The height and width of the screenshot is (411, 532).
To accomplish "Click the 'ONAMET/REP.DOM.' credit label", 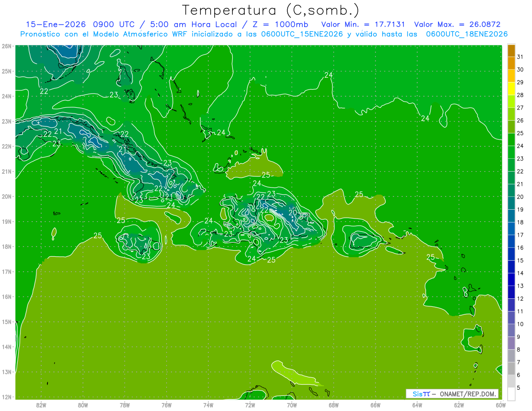I will point(468,394).
